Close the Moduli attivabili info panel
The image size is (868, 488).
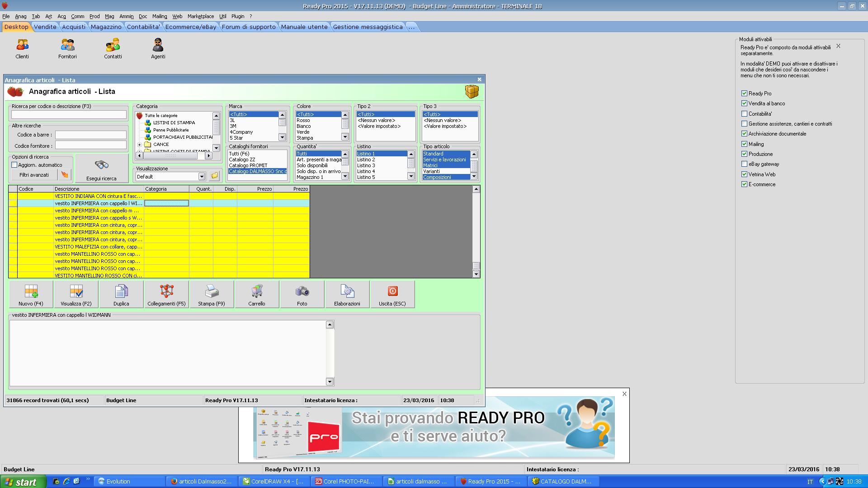838,46
